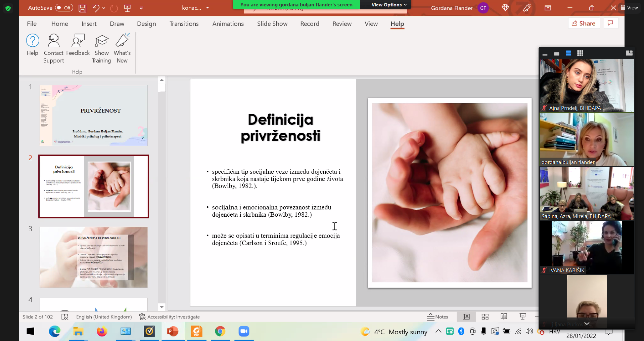Screen dimensions: 644x341
Task: Open Reading View from status bar
Action: click(x=504, y=316)
